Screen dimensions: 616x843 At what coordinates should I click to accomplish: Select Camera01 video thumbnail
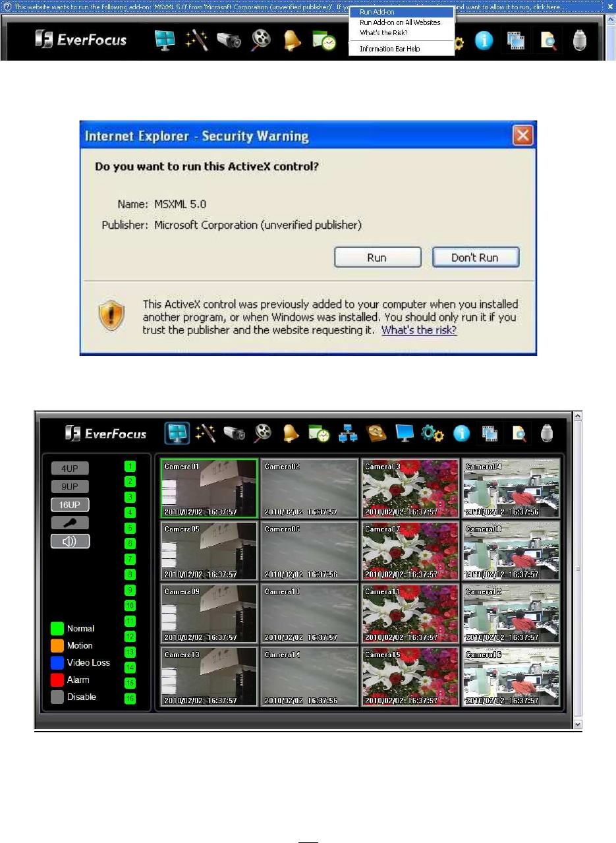(209, 488)
